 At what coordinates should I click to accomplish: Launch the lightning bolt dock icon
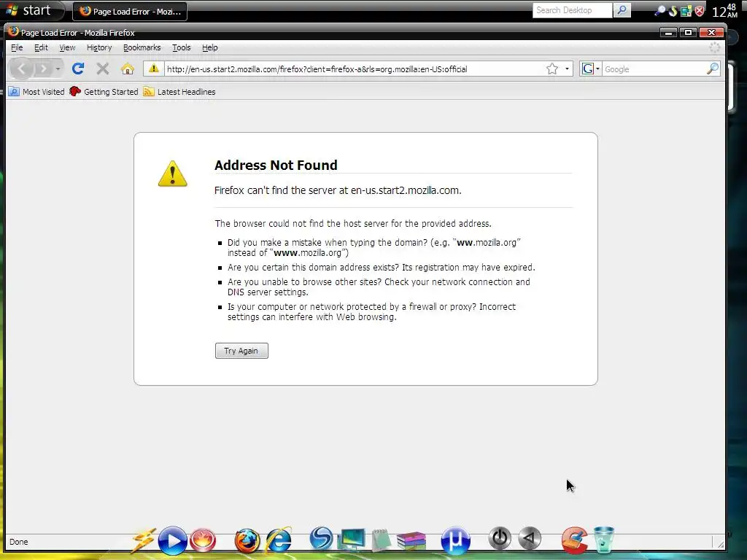tap(144, 541)
